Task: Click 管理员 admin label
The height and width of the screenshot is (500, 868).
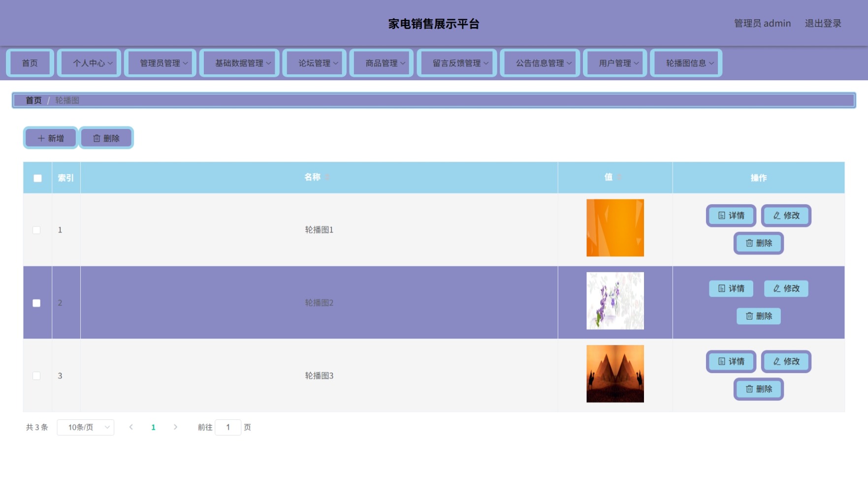Action: tap(762, 23)
